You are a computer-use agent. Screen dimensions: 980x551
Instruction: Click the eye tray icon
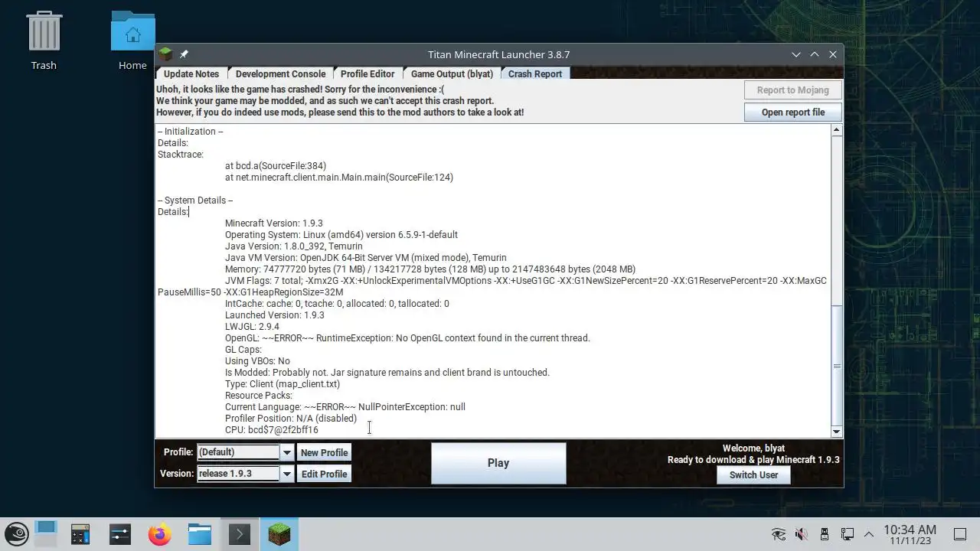click(x=779, y=534)
